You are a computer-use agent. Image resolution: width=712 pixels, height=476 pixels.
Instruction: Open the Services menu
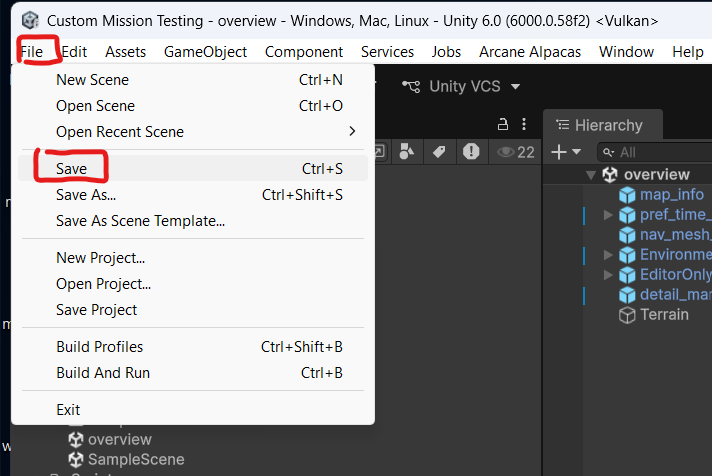(387, 52)
